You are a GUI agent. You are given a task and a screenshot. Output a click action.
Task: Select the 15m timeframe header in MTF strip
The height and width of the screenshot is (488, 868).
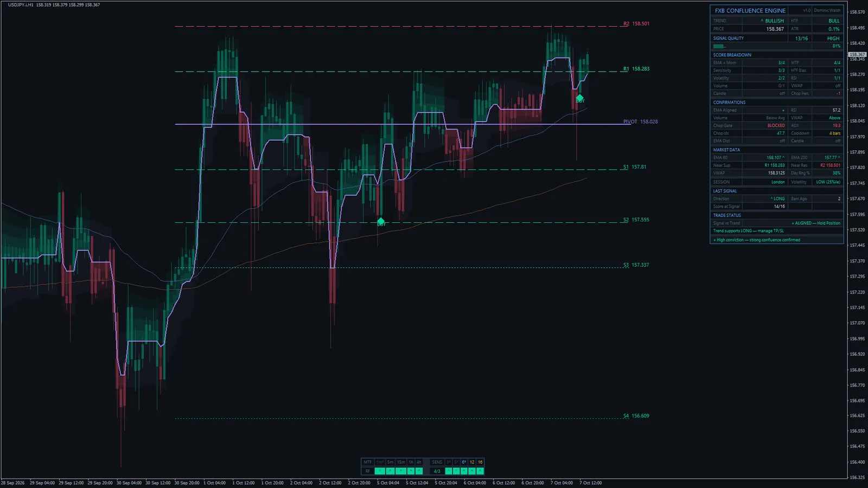[x=401, y=462]
